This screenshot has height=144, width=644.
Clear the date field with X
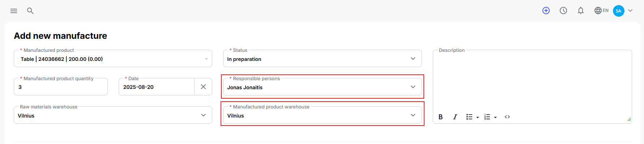[203, 87]
